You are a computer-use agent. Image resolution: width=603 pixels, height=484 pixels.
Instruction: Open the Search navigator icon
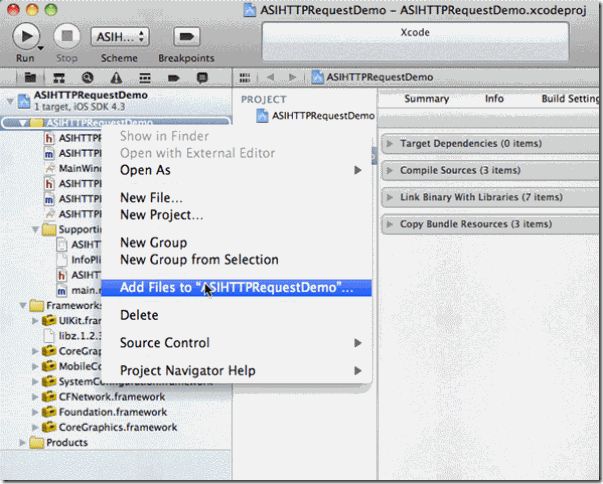pos(88,77)
